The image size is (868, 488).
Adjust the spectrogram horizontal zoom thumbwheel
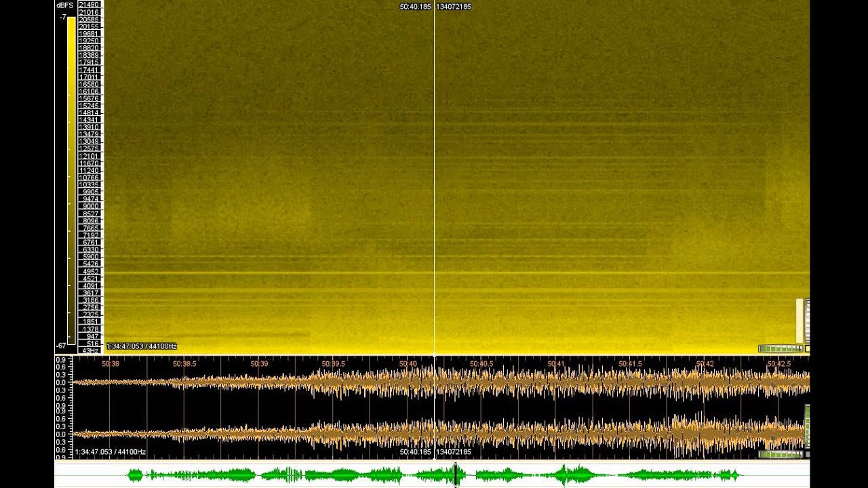781,349
